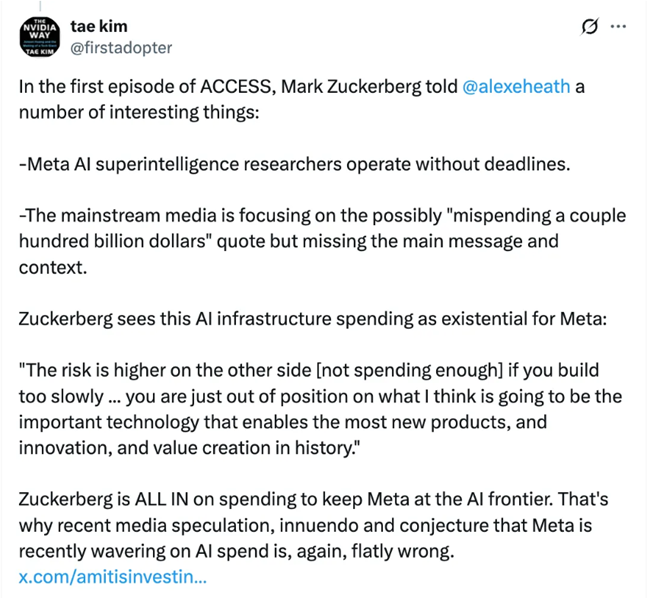This screenshot has height=598, width=650.
Task: Open the three-dot More options menu
Action: click(619, 26)
